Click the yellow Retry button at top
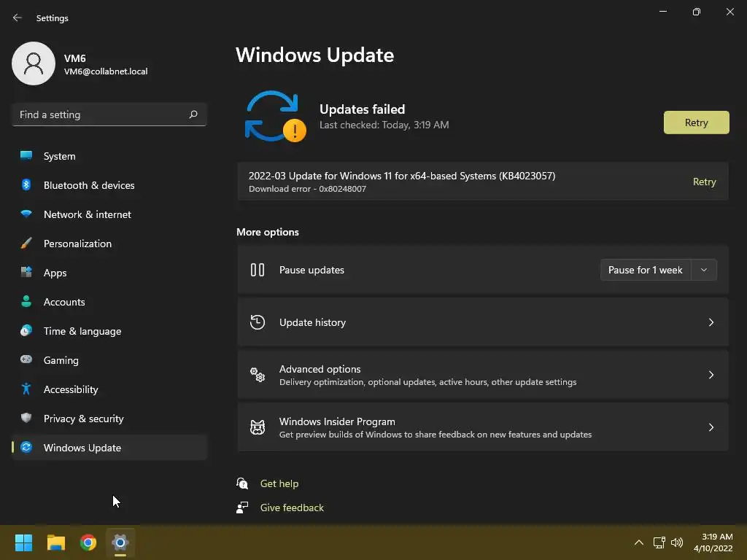Screen dimensions: 747x560 pos(696,122)
